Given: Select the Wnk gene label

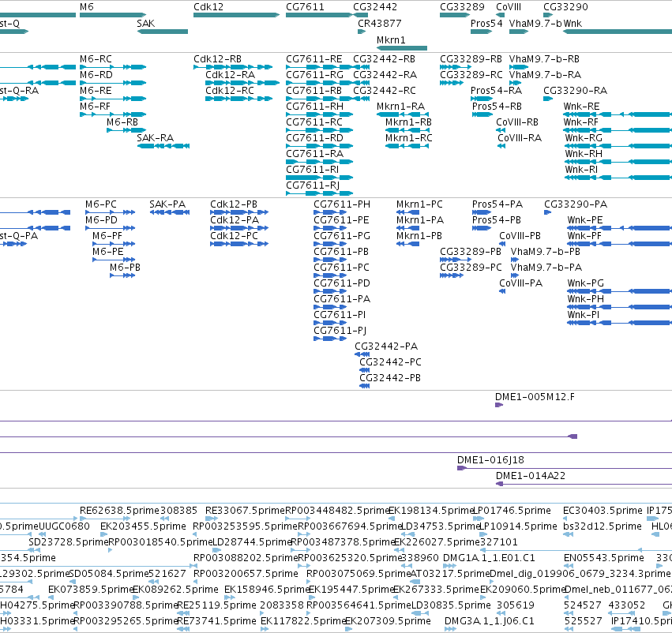Looking at the screenshot, I should (x=573, y=23).
